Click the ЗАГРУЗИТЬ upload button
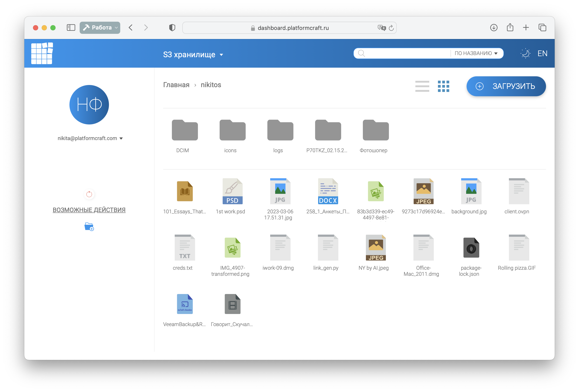The image size is (579, 392). 506,86
